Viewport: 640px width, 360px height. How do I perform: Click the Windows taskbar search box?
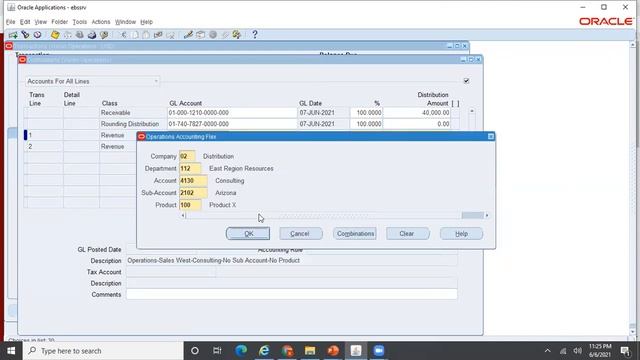pos(103,351)
